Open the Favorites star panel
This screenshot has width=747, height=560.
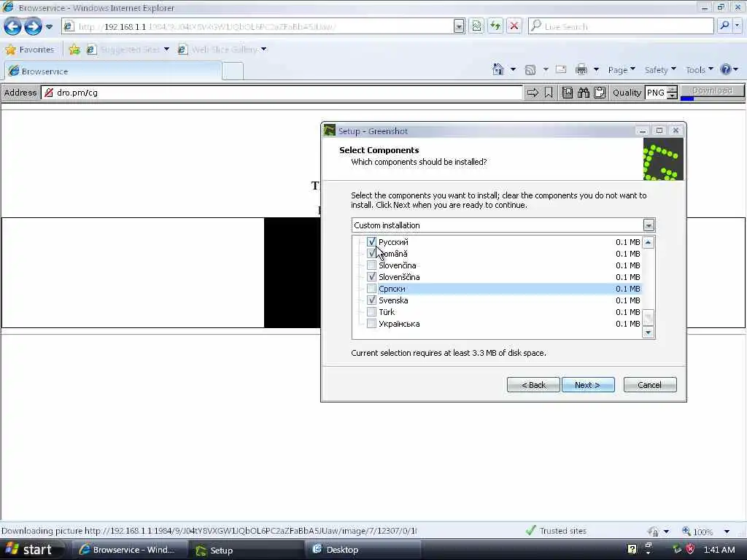click(29, 50)
